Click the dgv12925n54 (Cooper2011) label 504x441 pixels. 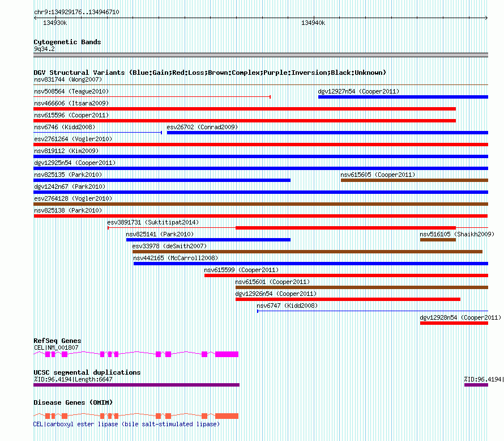point(75,163)
